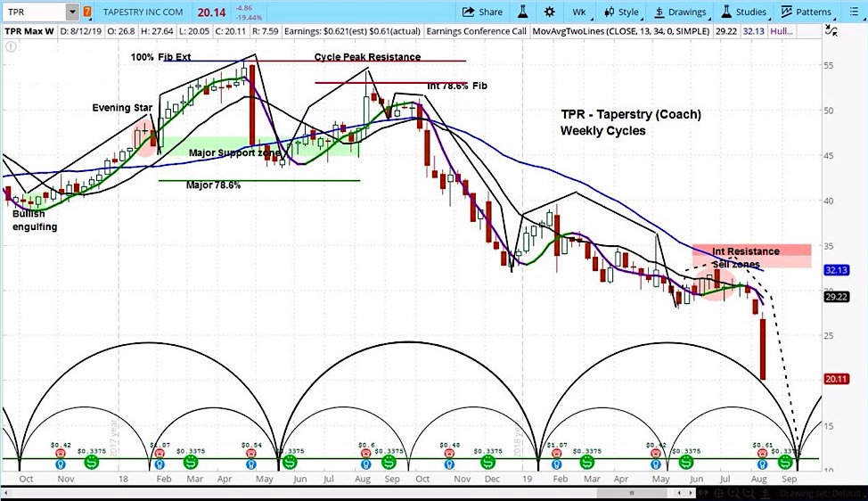Select the Int Resistance annotation

click(746, 251)
